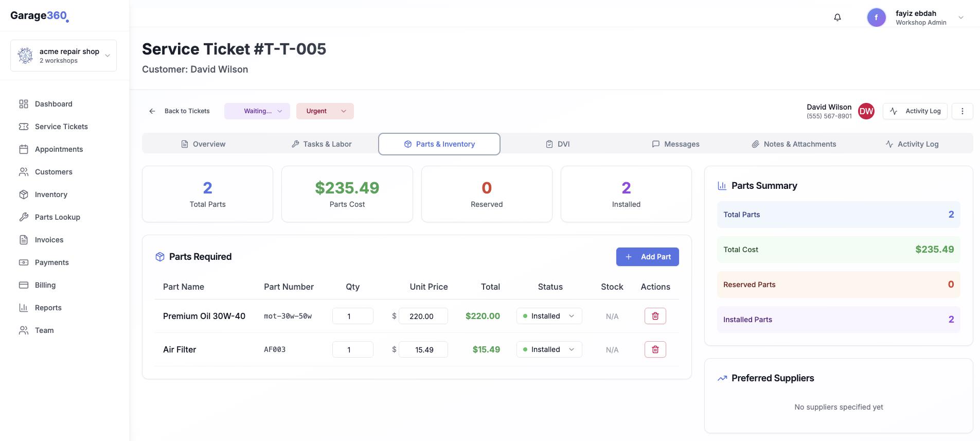980x441 pixels.
Task: Change Air Filter Installed status dropdown
Action: 549,349
